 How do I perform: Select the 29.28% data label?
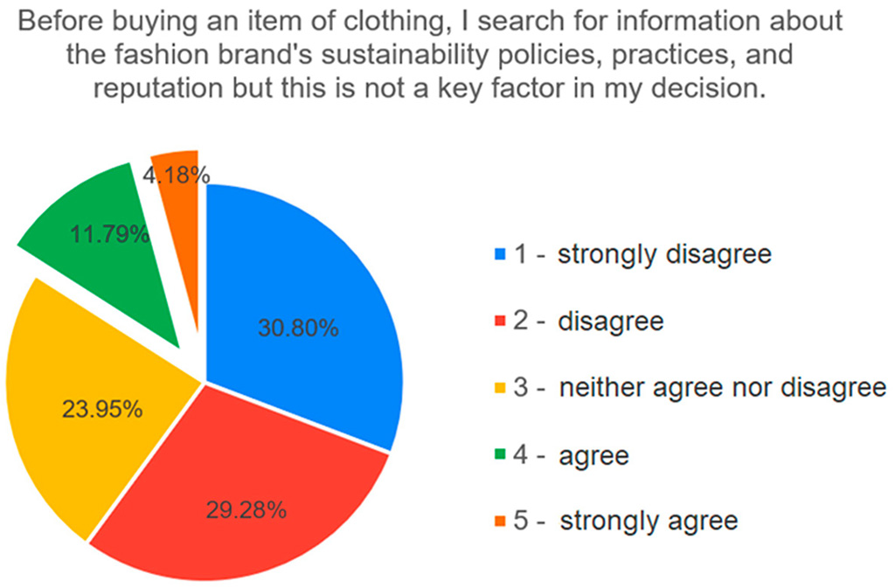[246, 510]
